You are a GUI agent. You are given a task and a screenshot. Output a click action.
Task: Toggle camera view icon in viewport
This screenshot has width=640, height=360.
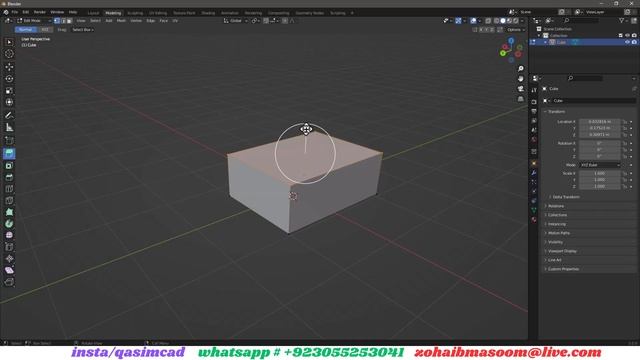click(520, 89)
